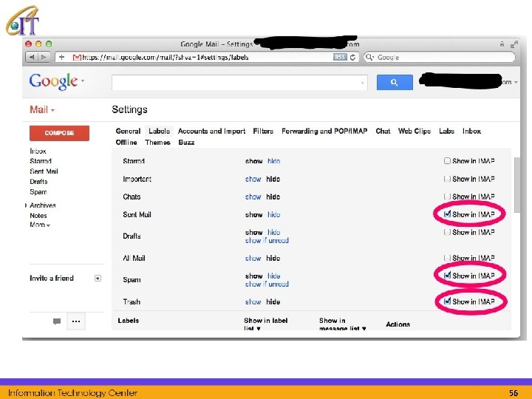Uncheck Show in IMAP for Trash
The width and height of the screenshot is (532, 399).
pos(447,301)
